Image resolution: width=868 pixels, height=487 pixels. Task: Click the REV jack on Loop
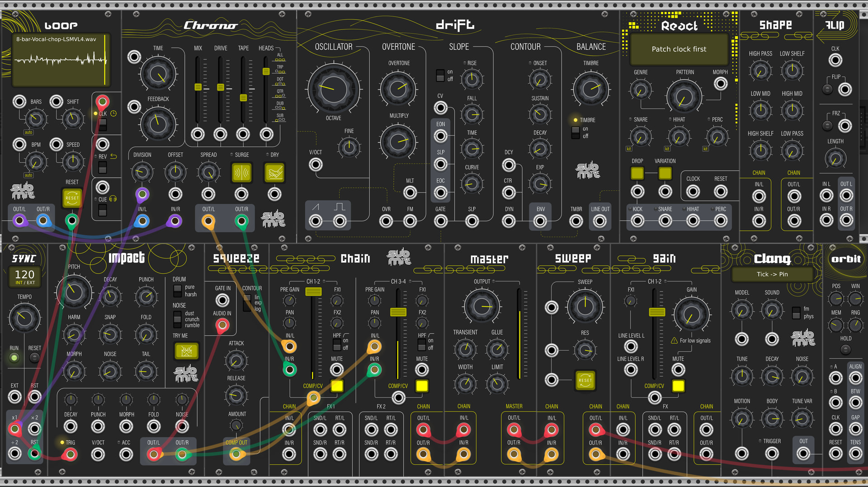point(103,144)
